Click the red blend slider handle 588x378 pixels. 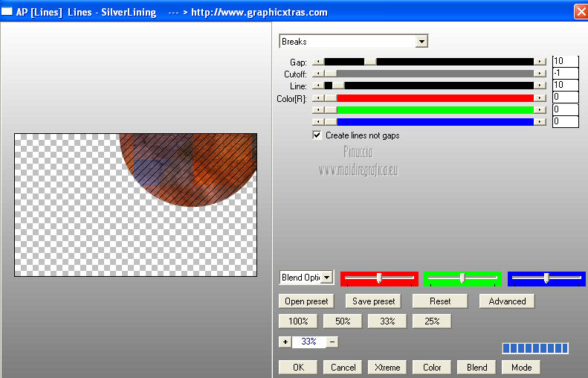[379, 278]
